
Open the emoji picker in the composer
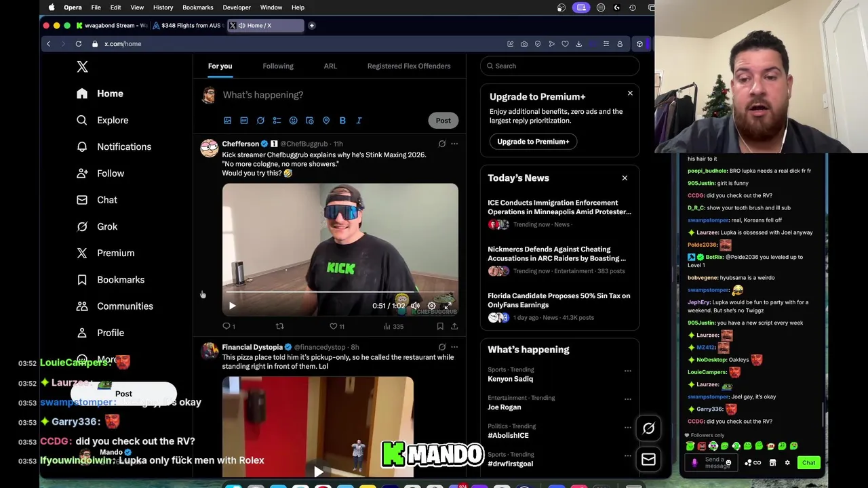[293, 121]
